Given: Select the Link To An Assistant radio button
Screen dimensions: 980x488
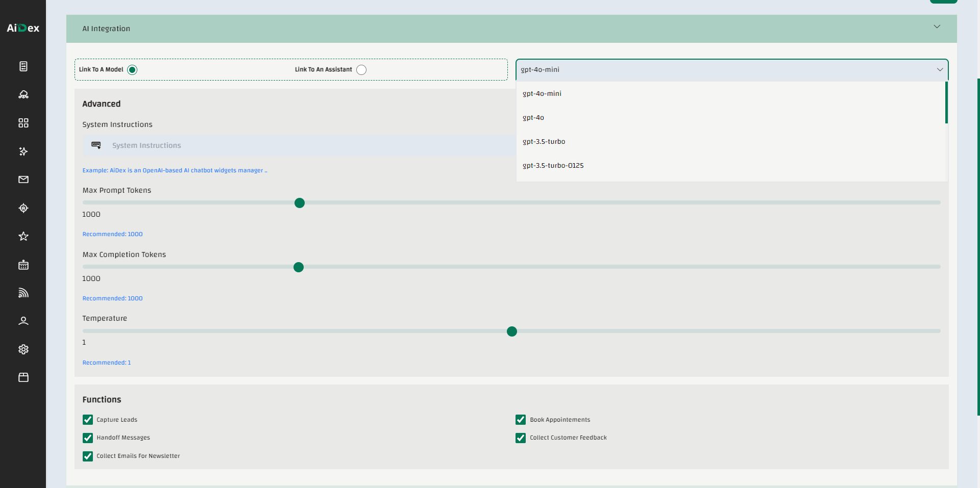Looking at the screenshot, I should click(x=361, y=70).
